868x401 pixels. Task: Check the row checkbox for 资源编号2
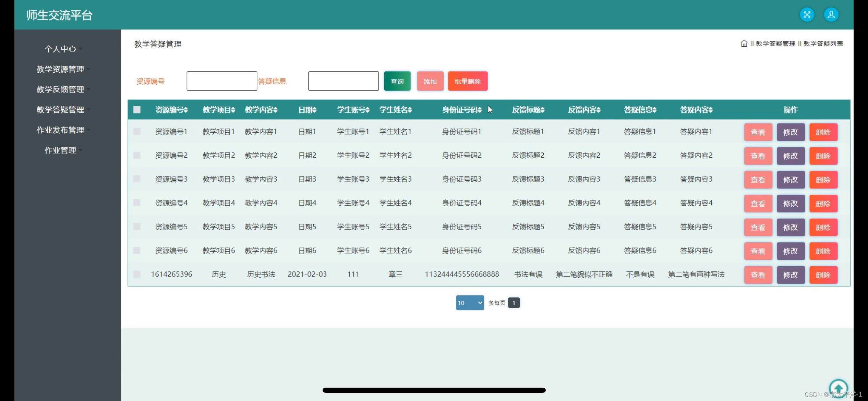click(137, 155)
